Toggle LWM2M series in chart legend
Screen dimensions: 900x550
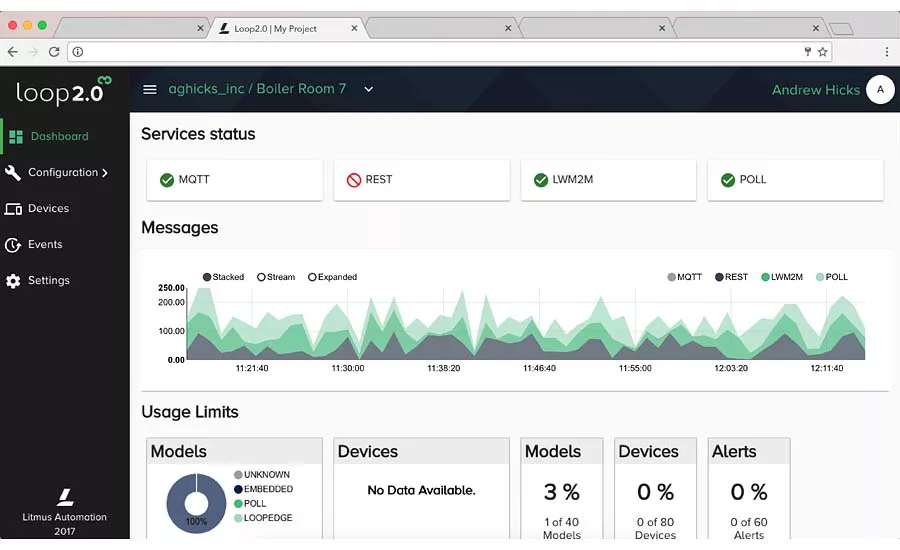782,277
